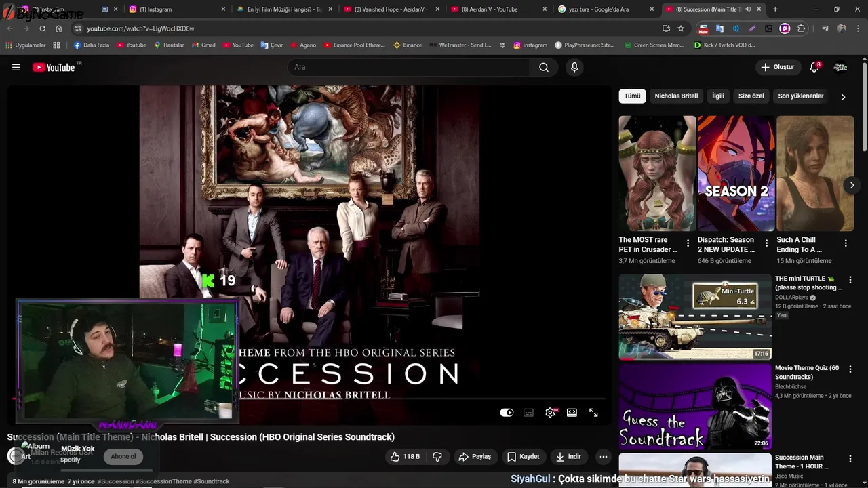
Task: Open options for Such A Chill Ending video
Action: (845, 243)
